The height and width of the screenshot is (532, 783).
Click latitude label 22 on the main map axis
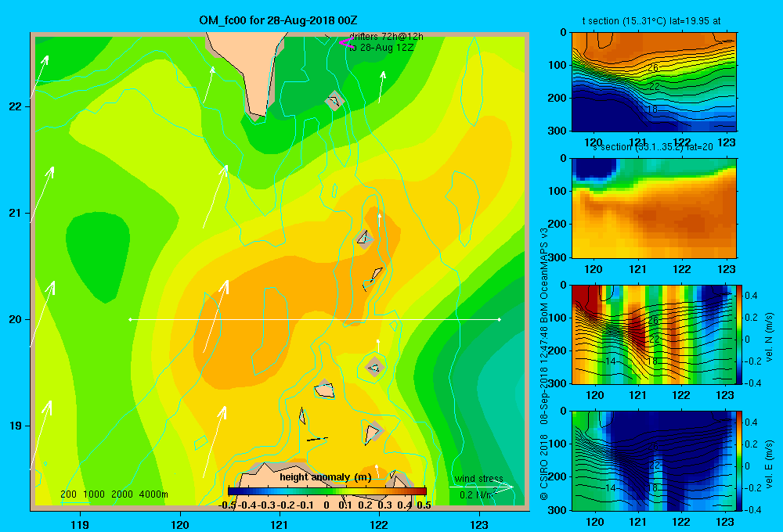(15, 106)
